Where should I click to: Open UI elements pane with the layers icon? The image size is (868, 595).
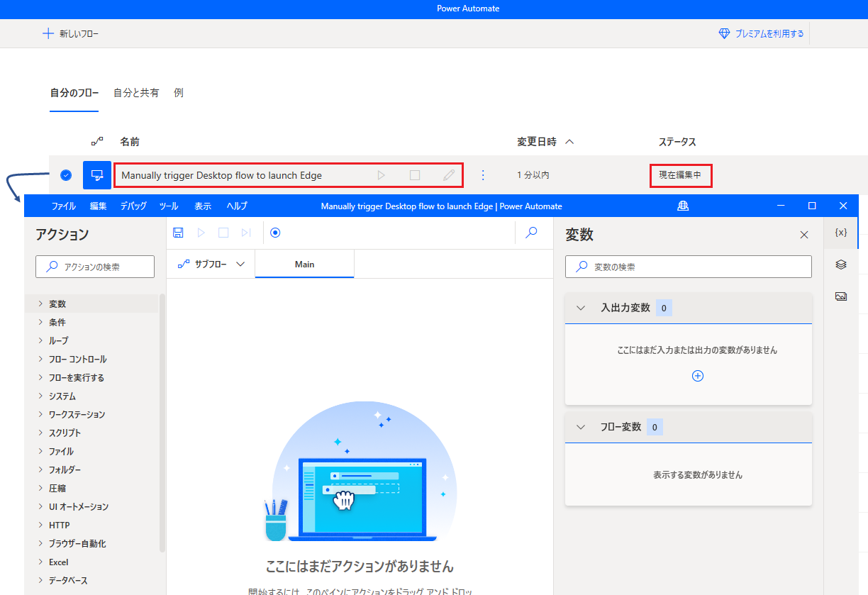coord(841,265)
